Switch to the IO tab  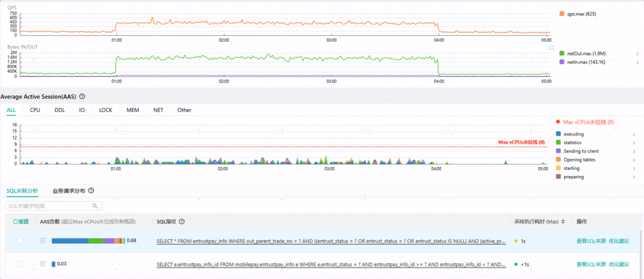coord(82,110)
